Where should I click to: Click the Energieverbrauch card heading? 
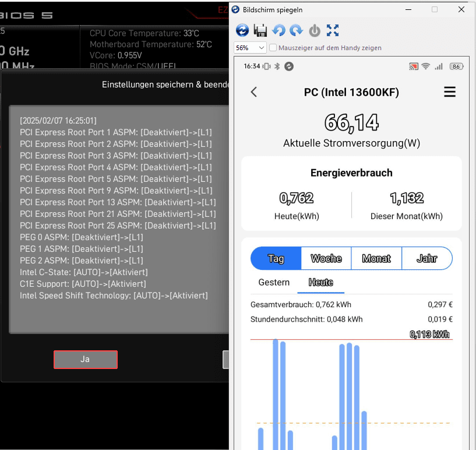click(351, 173)
